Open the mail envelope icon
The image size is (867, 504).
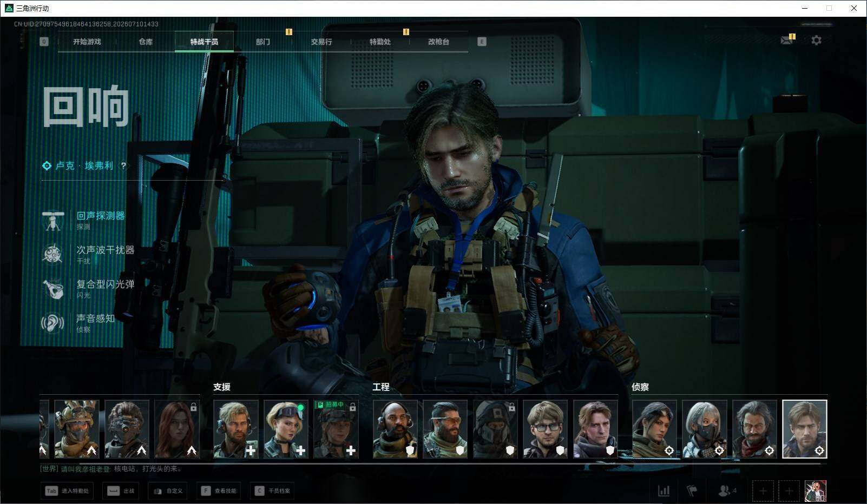(786, 41)
